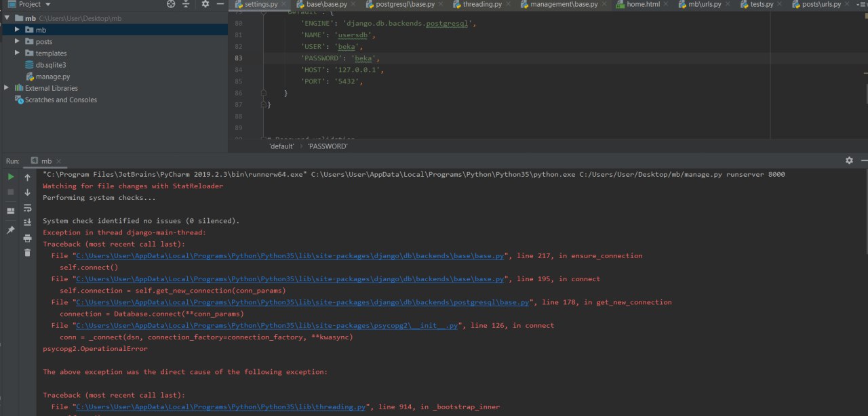This screenshot has height=416, width=868.
Task: Select manage.py in the project tree
Action: pos(52,77)
